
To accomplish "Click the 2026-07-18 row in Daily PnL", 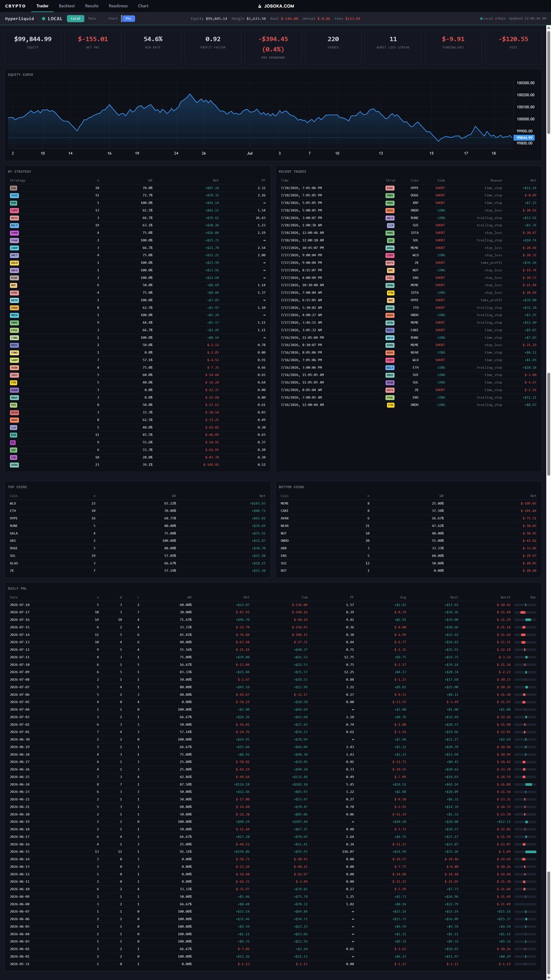I will pyautogui.click(x=273, y=605).
